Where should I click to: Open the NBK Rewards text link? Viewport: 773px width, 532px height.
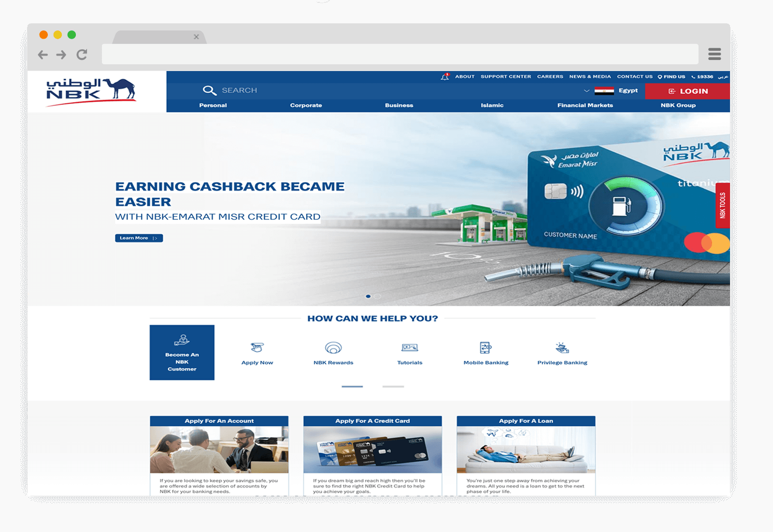coord(333,362)
